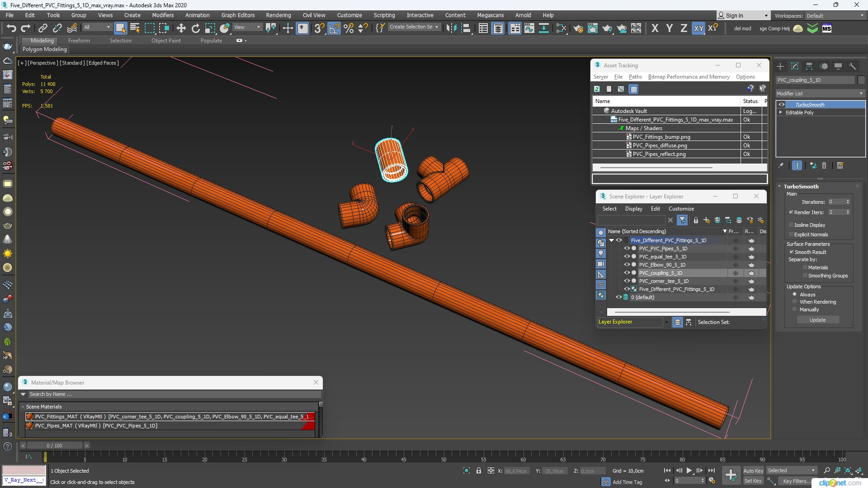Activate the Select and Rotate tool

click(195, 28)
